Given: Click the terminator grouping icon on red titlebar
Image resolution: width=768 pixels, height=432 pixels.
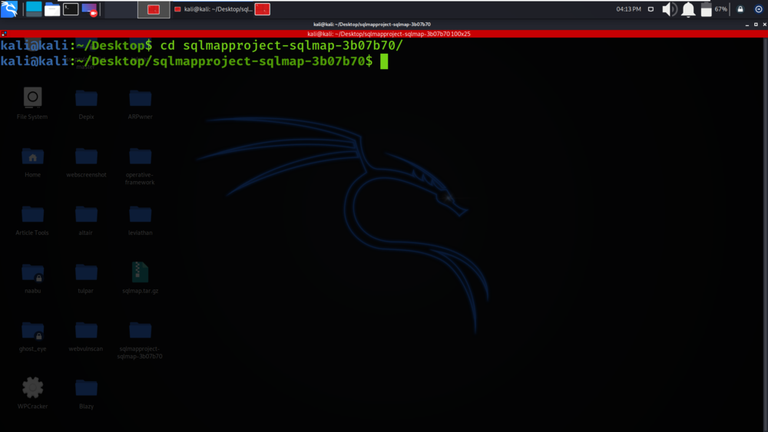Looking at the screenshot, I should 4,34.
